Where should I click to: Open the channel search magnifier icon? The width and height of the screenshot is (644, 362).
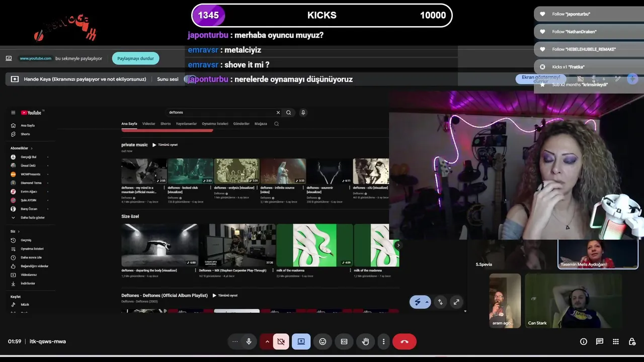[x=276, y=124]
